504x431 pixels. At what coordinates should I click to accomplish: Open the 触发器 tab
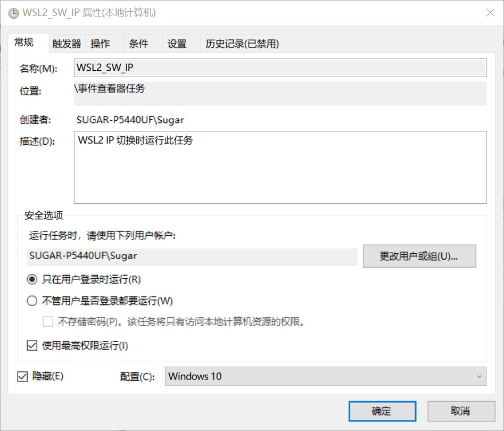point(67,44)
